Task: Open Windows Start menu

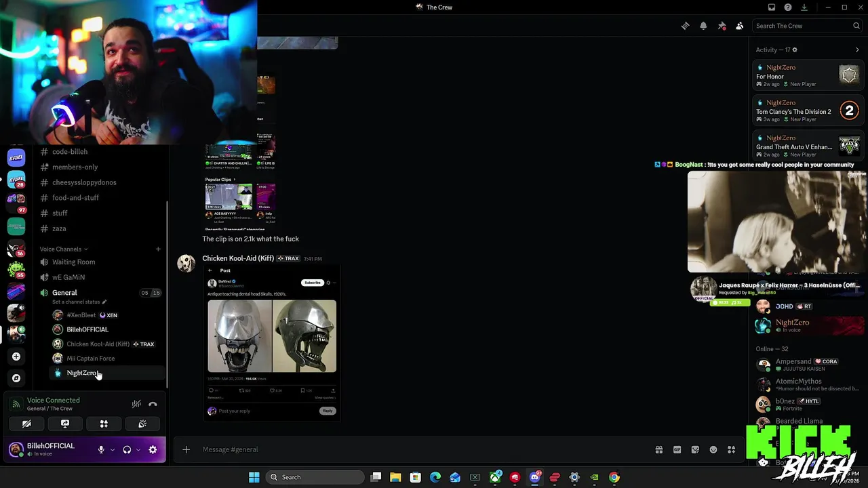Action: (x=254, y=477)
